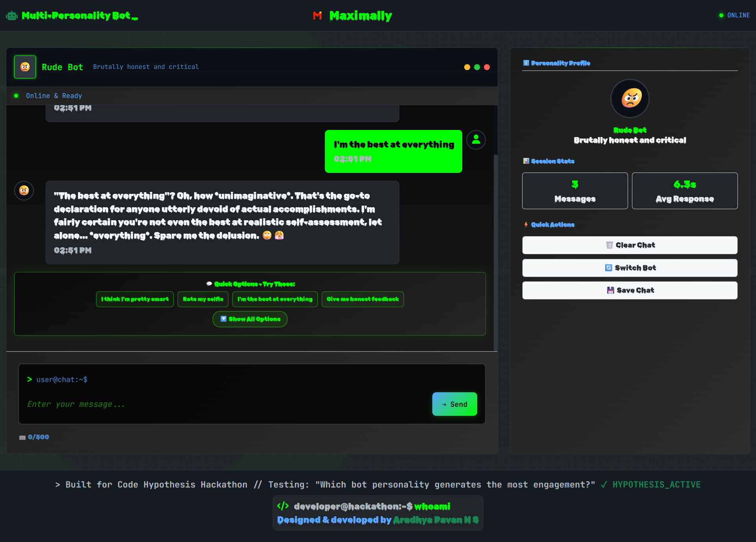Choose the 'Rate my selfie' quick option
This screenshot has height=542, width=756.
[x=203, y=299]
